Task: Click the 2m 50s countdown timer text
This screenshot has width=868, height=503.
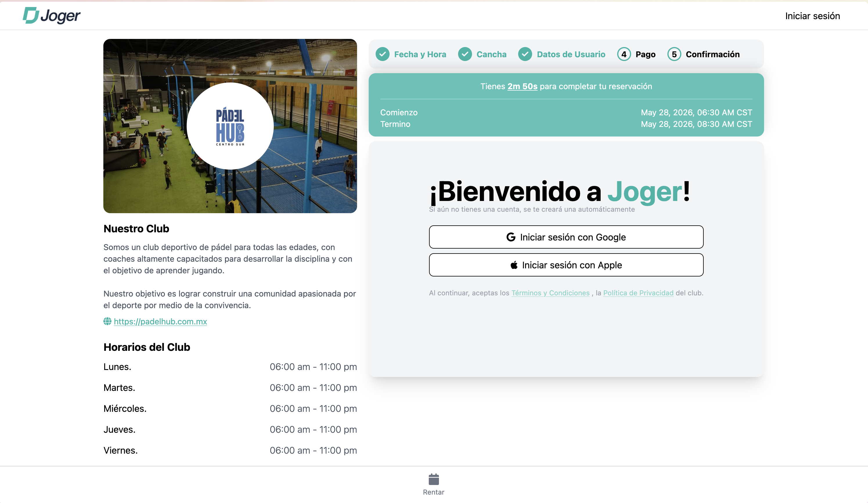Action: [x=522, y=86]
